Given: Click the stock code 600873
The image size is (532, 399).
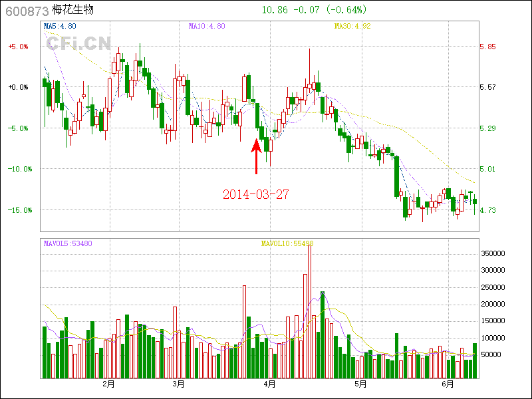Looking at the screenshot, I should click(x=27, y=11).
